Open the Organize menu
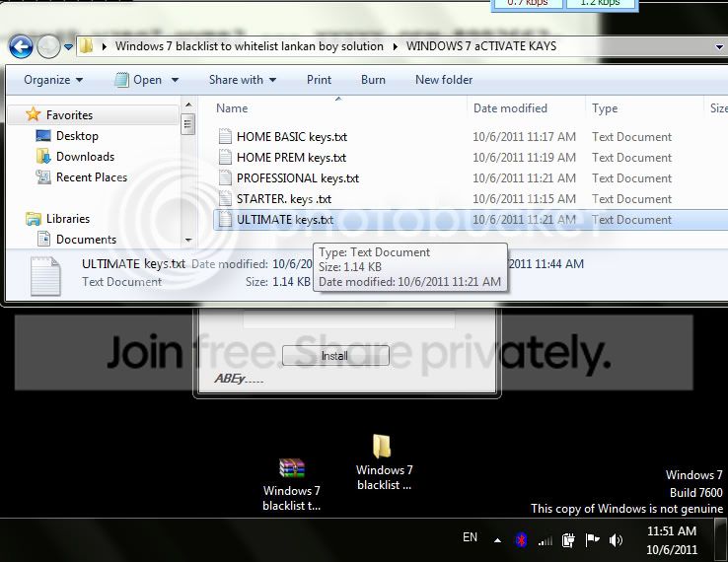This screenshot has width=728, height=562. pyautogui.click(x=53, y=80)
